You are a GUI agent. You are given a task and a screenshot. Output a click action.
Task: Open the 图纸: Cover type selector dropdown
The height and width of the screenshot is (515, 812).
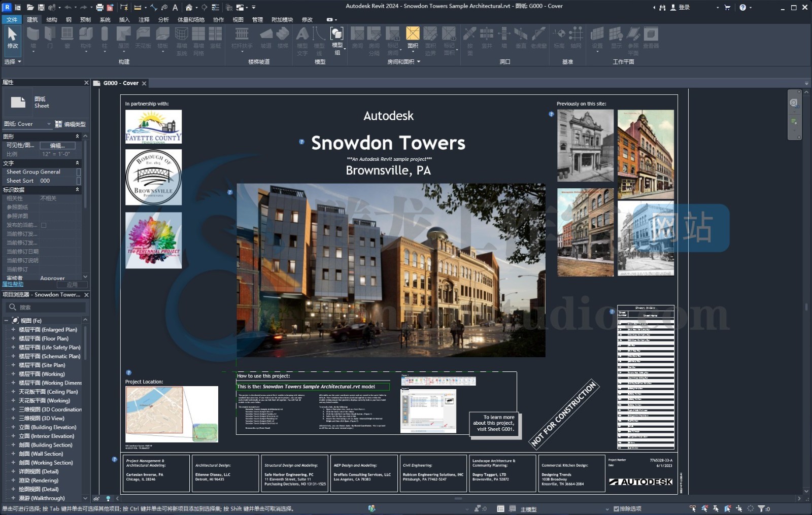[27, 124]
